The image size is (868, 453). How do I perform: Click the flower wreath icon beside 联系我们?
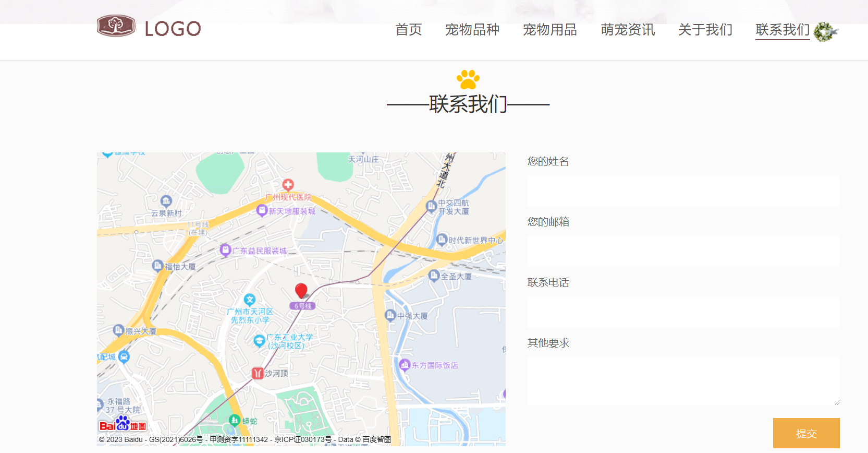point(826,32)
